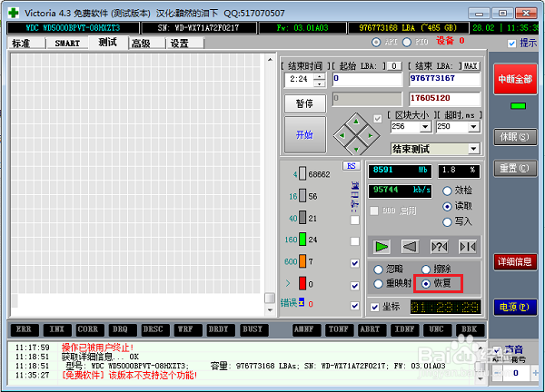
Task: Click the orange 600 ms block swatch
Action: pos(302,261)
